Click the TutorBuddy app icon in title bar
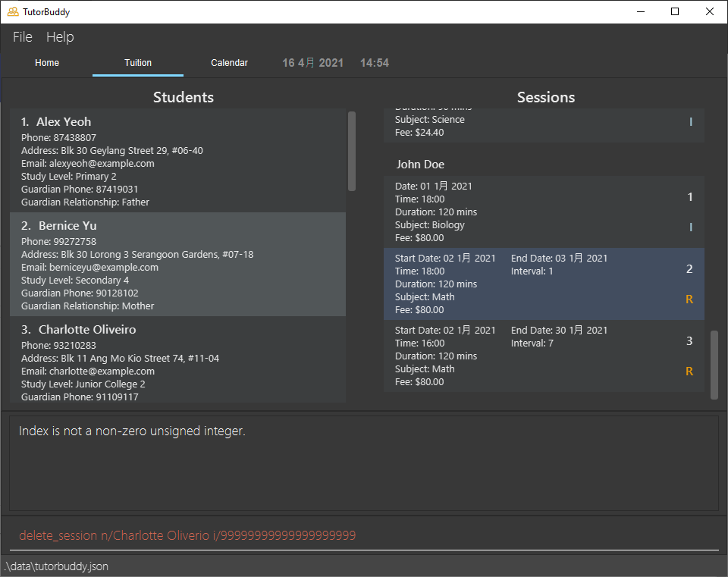This screenshot has height=577, width=728. [x=13, y=11]
